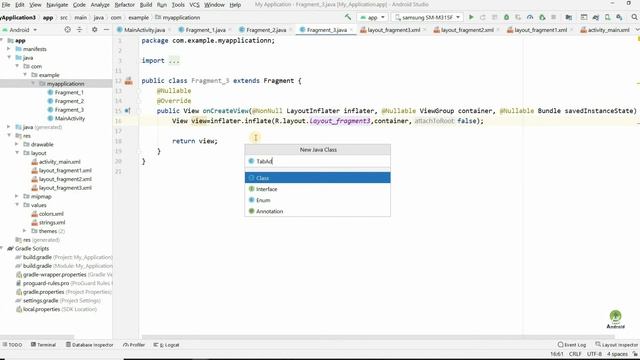Image resolution: width=640 pixels, height=360 pixels.
Task: Expand the manifests folder
Action: coord(9,49)
